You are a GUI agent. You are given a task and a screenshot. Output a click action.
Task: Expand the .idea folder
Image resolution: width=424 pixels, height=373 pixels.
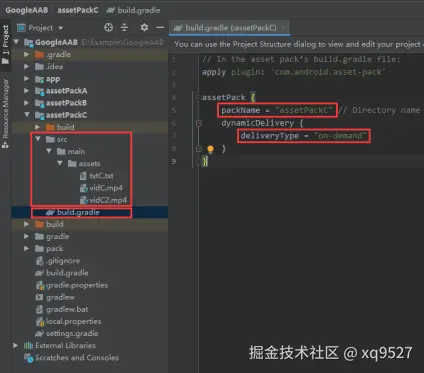(27, 66)
